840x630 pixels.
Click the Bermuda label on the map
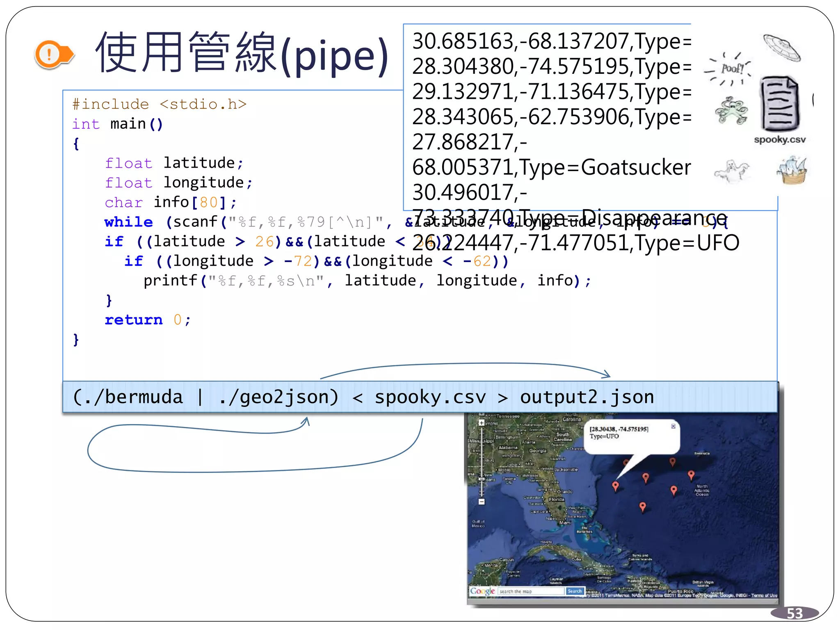[x=702, y=453]
